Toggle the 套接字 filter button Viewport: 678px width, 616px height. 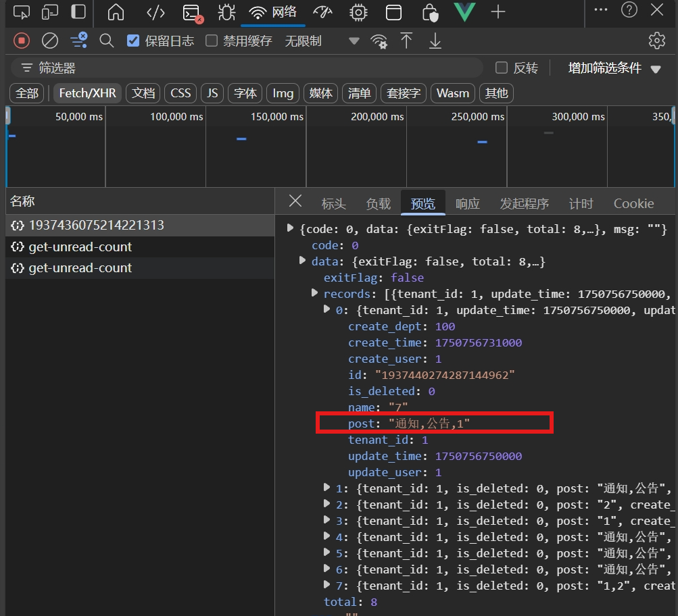click(404, 93)
